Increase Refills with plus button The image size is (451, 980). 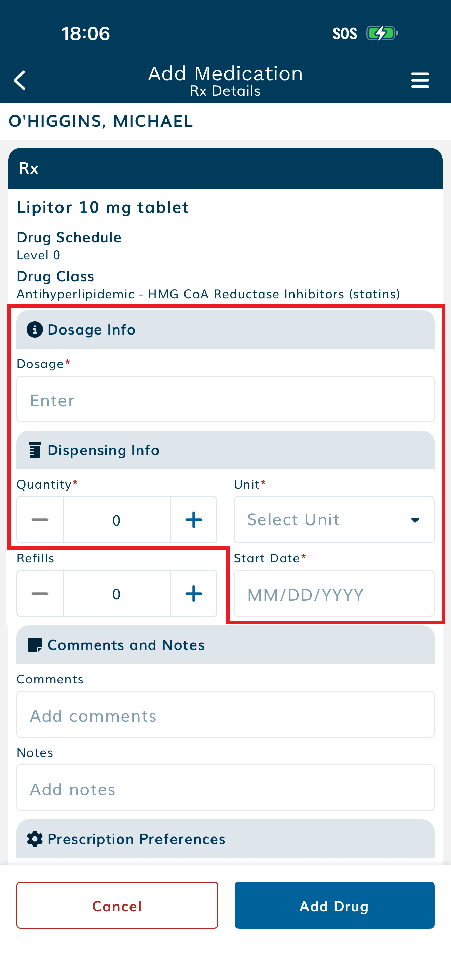point(194,594)
